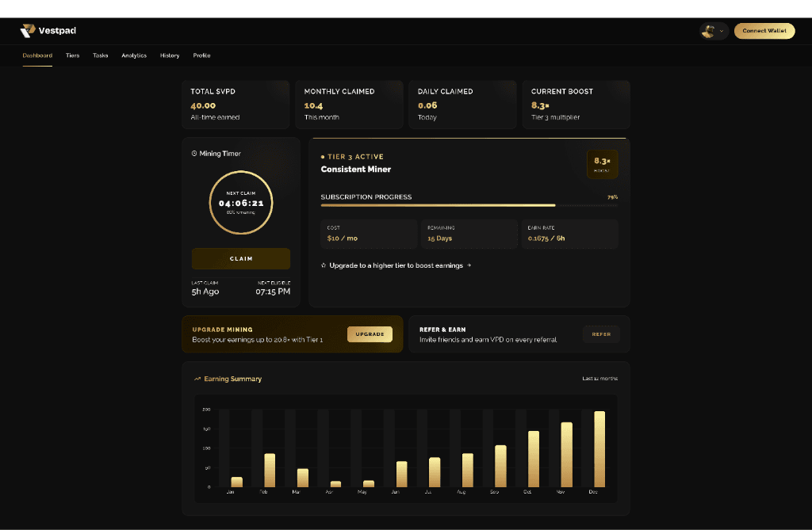Viewport: 812px width, 530px height.
Task: Click the Claim button
Action: (241, 258)
